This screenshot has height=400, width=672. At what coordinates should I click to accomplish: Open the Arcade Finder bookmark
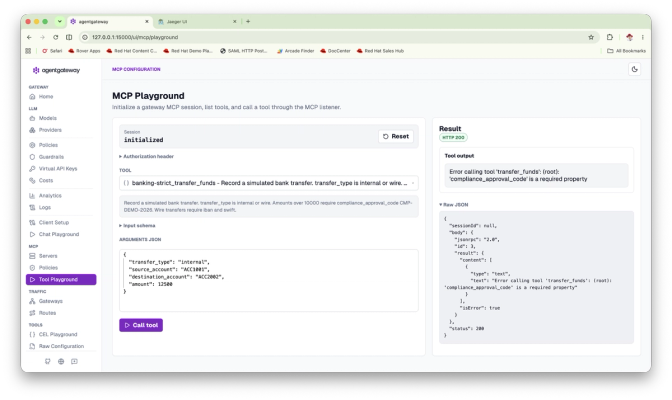295,51
